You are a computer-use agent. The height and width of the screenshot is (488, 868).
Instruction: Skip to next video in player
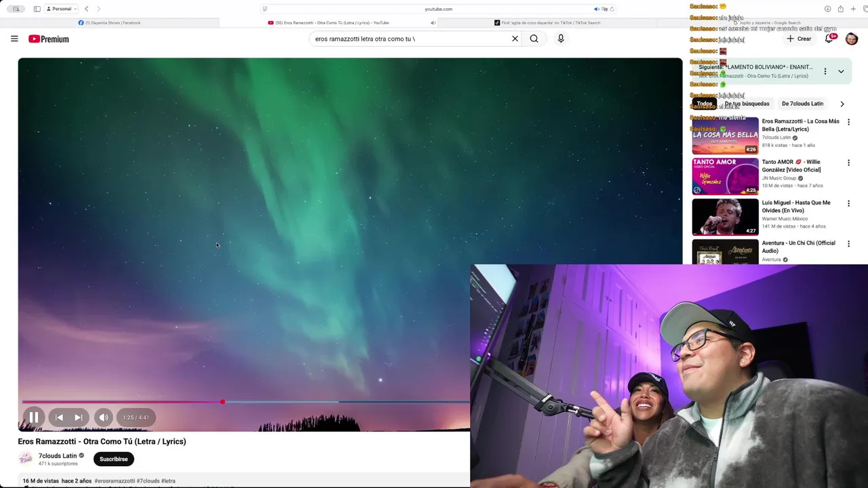78,418
